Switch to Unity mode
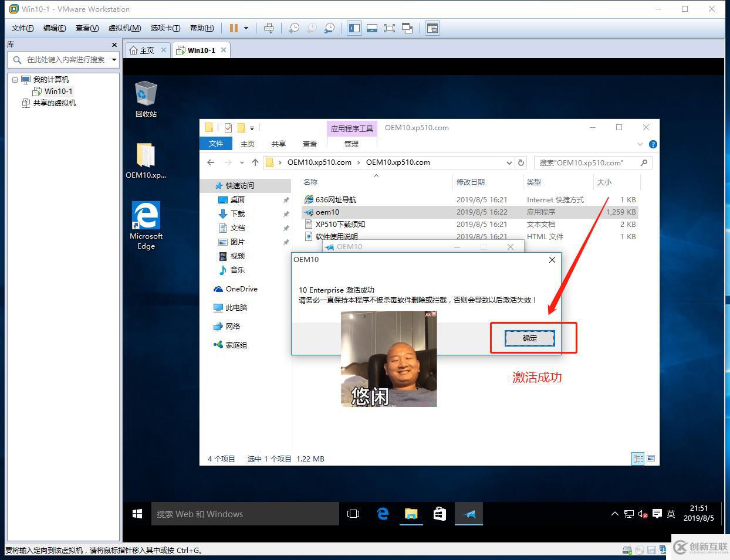This screenshot has width=730, height=560. pyautogui.click(x=407, y=28)
